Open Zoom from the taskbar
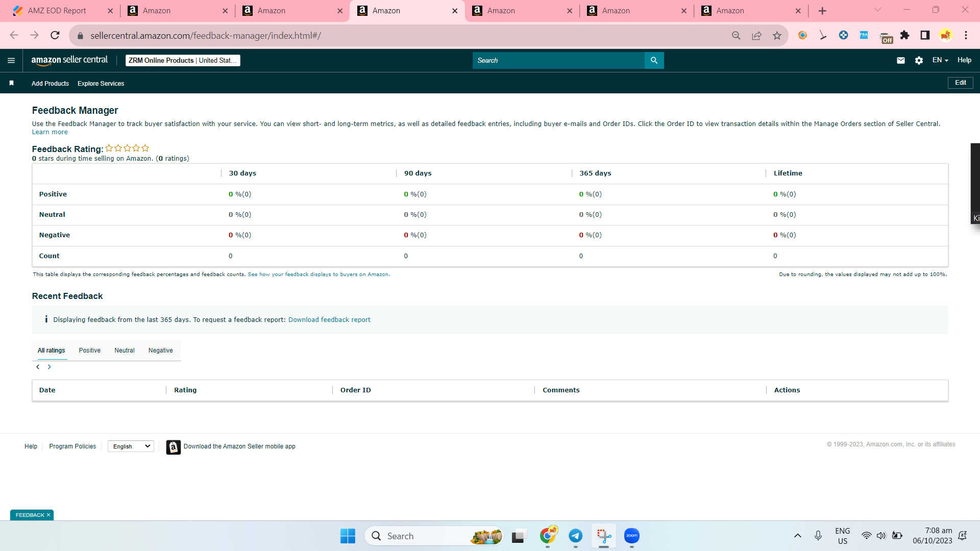The image size is (980, 551). pyautogui.click(x=632, y=536)
